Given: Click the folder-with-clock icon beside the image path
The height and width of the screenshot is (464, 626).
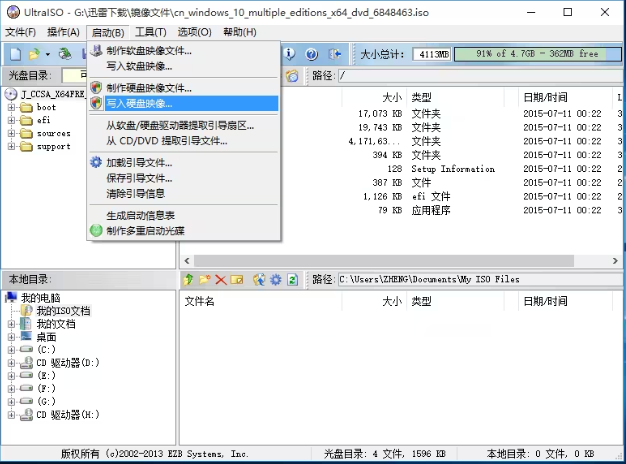Looking at the screenshot, I should click(x=292, y=75).
